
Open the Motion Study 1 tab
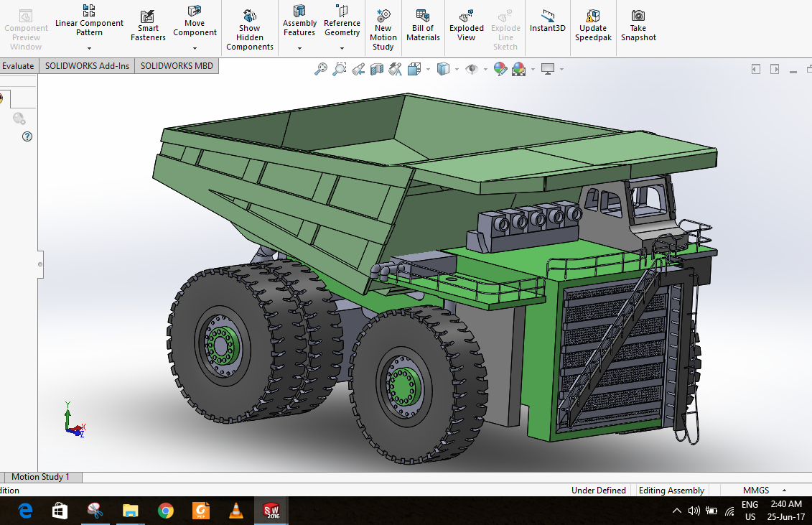pyautogui.click(x=40, y=477)
